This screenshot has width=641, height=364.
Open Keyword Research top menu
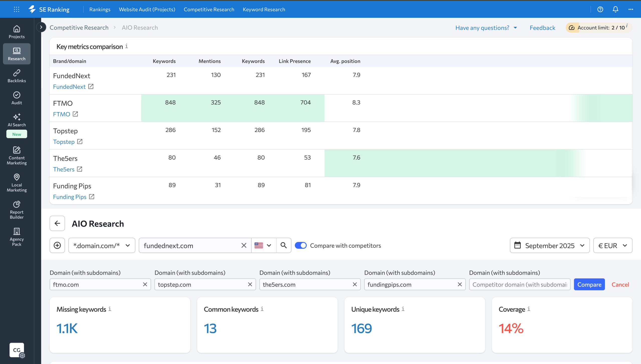click(264, 9)
